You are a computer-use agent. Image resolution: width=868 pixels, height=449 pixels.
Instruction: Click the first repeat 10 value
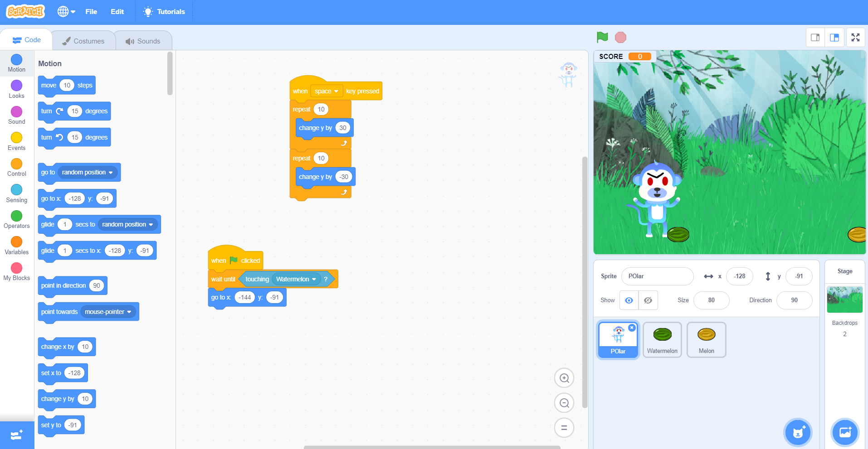pyautogui.click(x=321, y=109)
